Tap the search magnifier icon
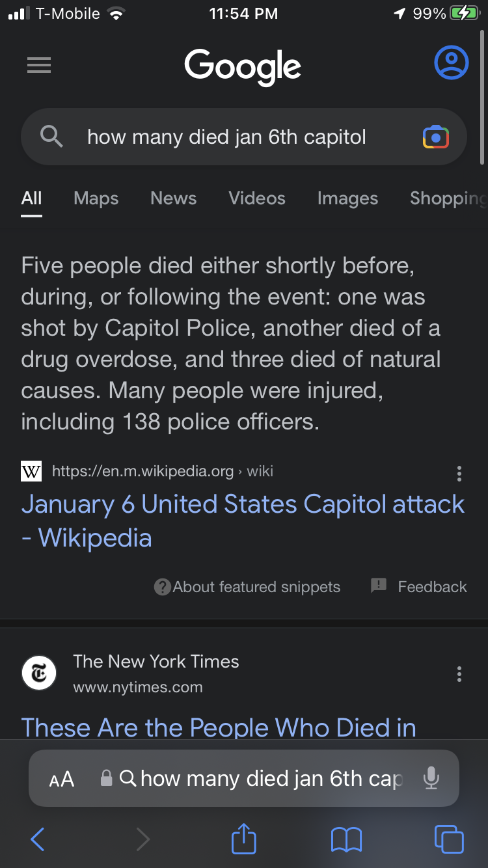This screenshot has width=488, height=868. point(51,137)
